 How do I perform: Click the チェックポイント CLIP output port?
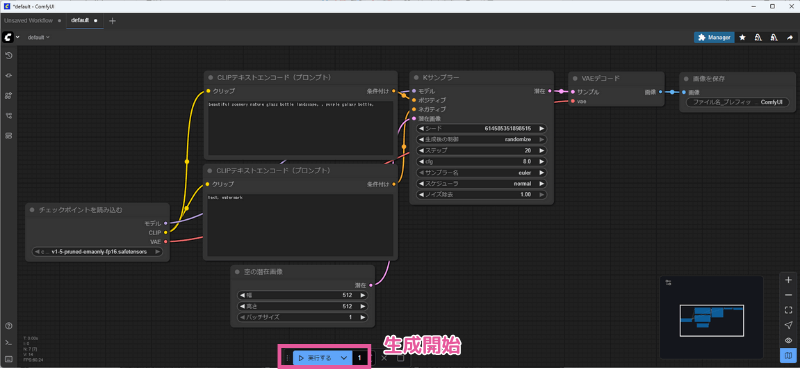point(166,232)
